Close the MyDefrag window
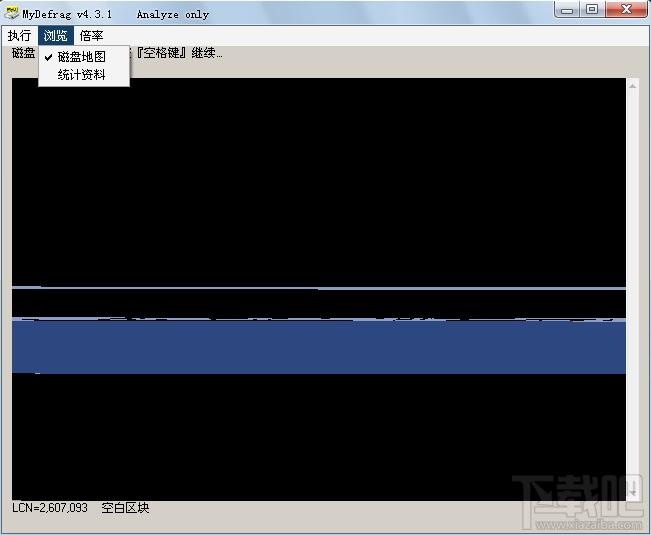The height and width of the screenshot is (535, 651). [627, 9]
